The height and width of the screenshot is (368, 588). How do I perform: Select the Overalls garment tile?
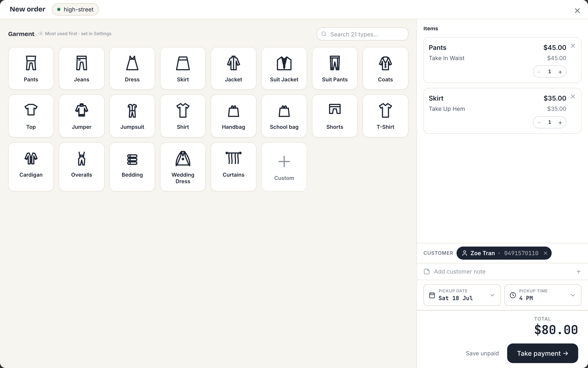click(82, 167)
